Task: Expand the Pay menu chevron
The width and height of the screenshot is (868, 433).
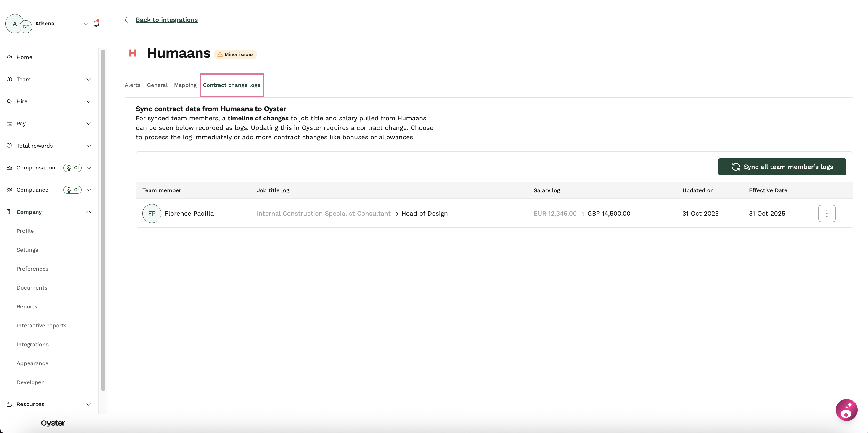Action: click(89, 124)
